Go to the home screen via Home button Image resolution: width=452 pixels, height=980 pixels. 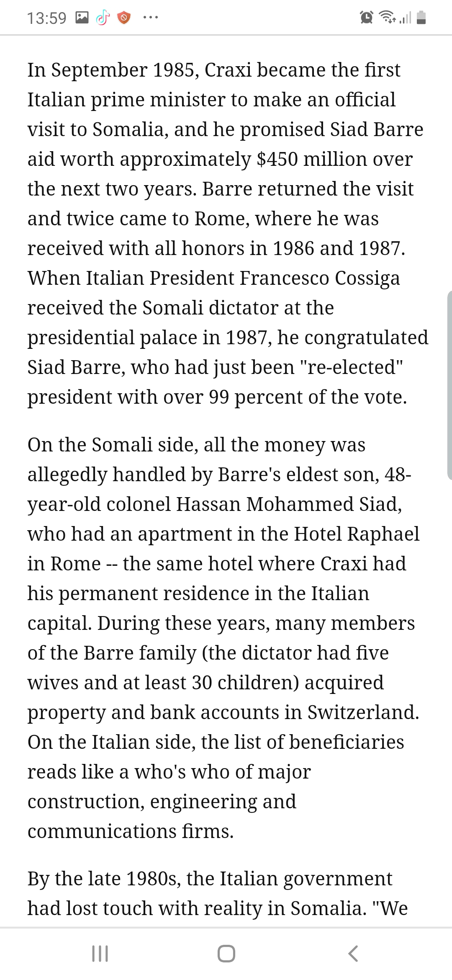tap(226, 954)
